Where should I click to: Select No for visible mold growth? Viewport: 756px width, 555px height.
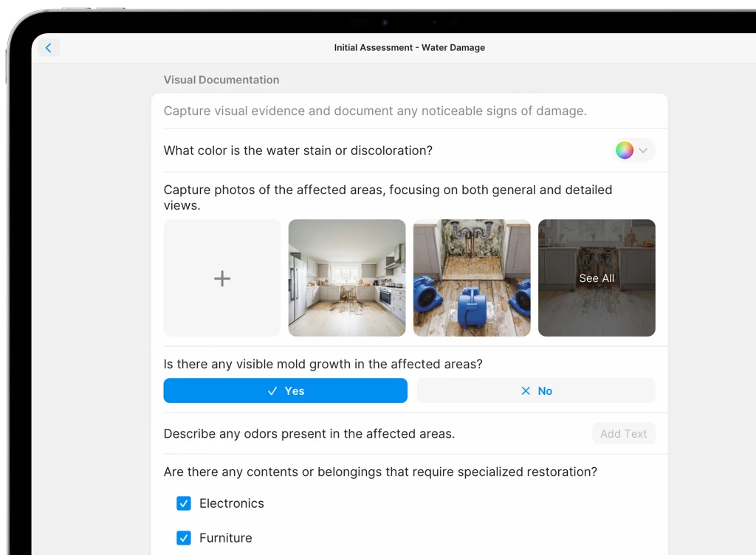click(x=536, y=390)
